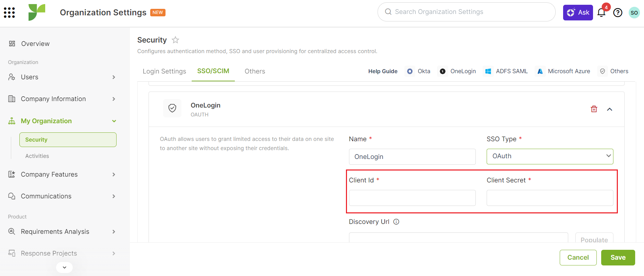Open the SO user avatar menu
The image size is (644, 276).
634,13
